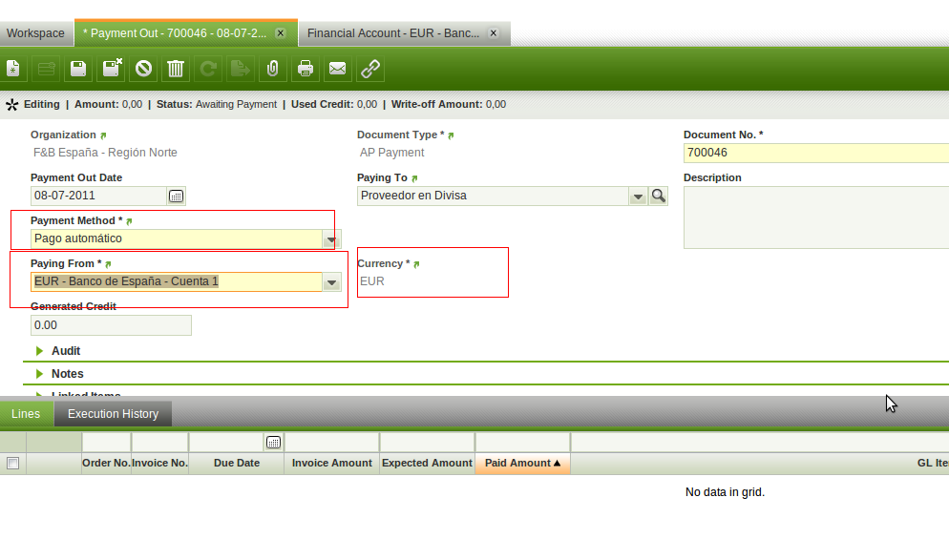Image resolution: width=949 pixels, height=560 pixels.
Task: Open the calendar icon in the Due Date filter
Action: pyautogui.click(x=274, y=443)
